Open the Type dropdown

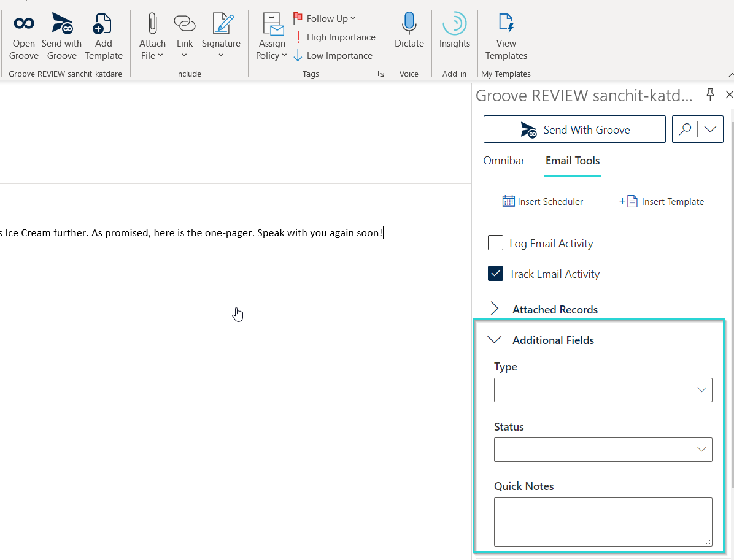pyautogui.click(x=603, y=389)
